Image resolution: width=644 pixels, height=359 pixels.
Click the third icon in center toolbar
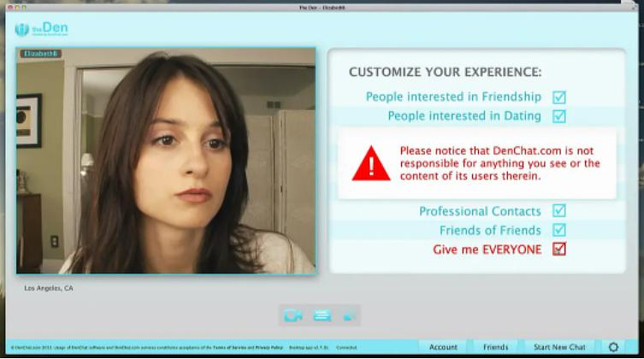[348, 316]
